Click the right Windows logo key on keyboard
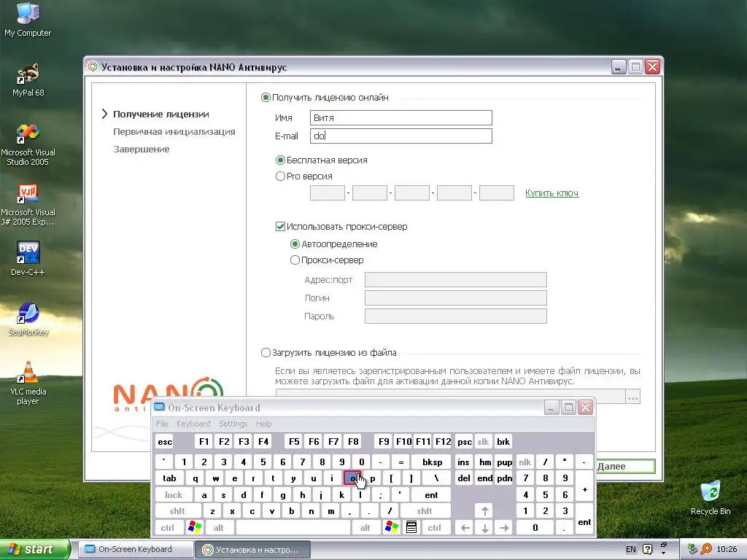Image resolution: width=747 pixels, height=560 pixels. click(392, 527)
